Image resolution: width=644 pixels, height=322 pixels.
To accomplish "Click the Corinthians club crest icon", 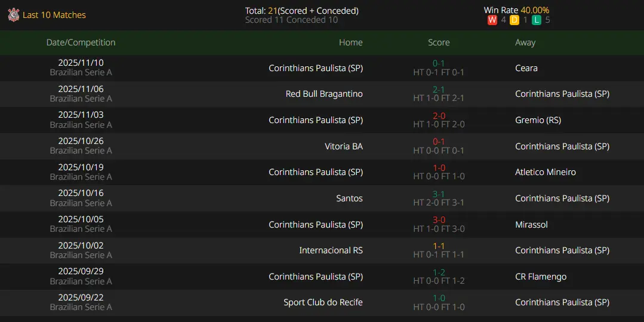I will pos(14,15).
